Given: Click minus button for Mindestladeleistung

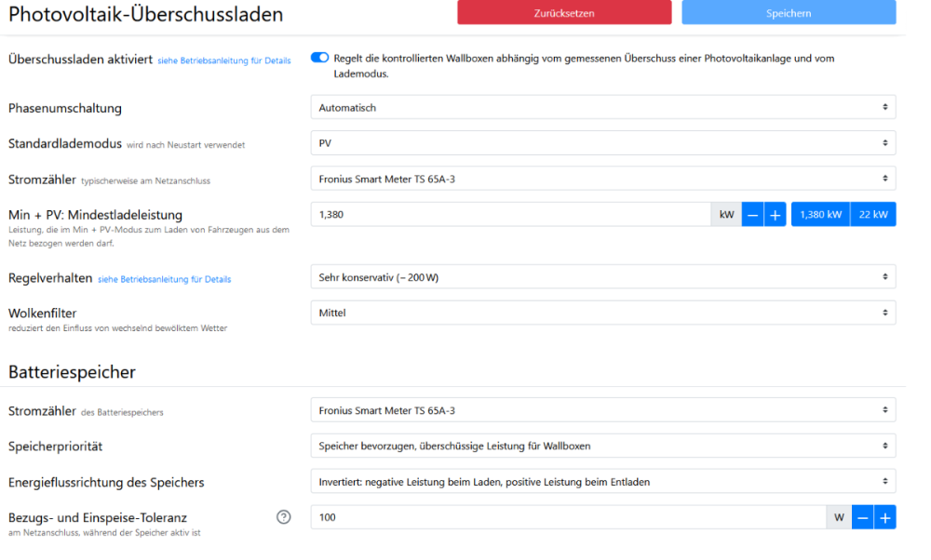Looking at the screenshot, I should 752,215.
